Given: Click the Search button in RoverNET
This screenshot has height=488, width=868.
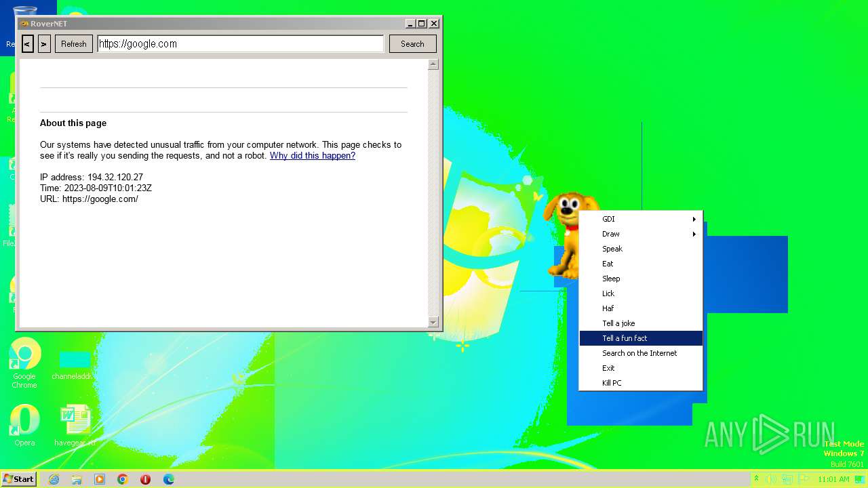Looking at the screenshot, I should pos(412,44).
